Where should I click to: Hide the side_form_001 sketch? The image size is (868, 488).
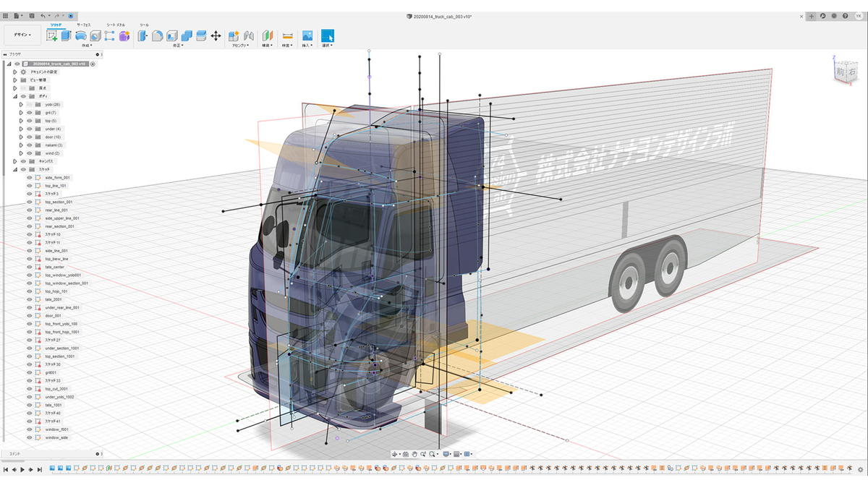(x=30, y=177)
